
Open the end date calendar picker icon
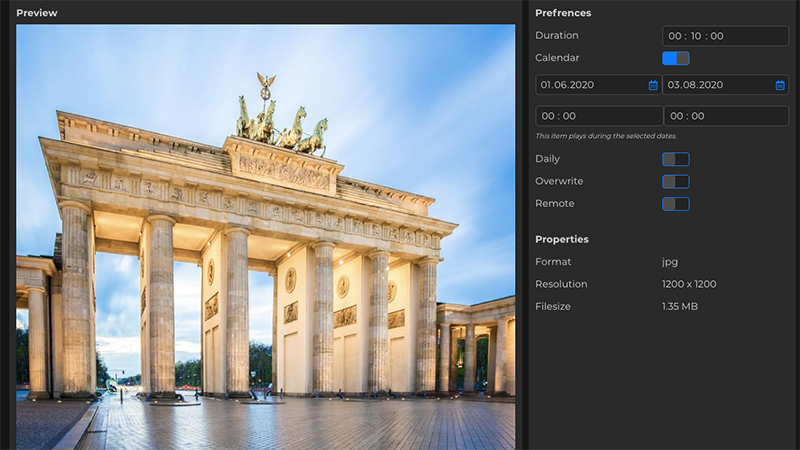point(780,85)
